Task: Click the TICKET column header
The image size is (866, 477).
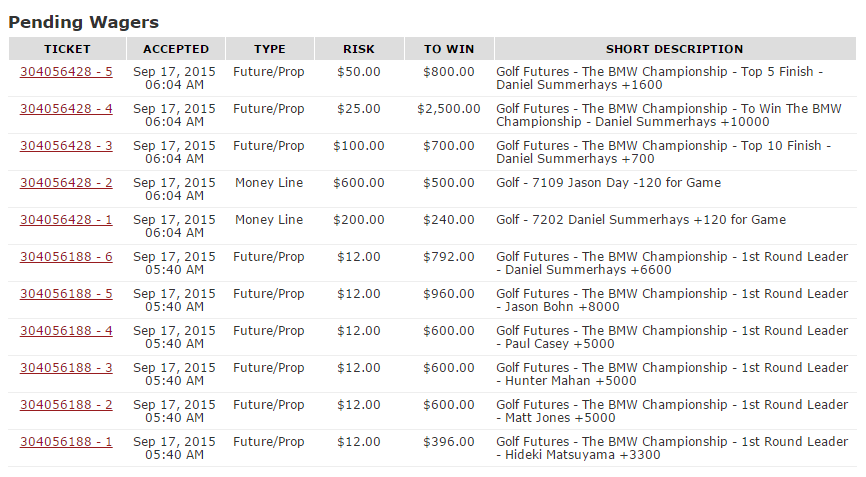Action: (x=67, y=49)
